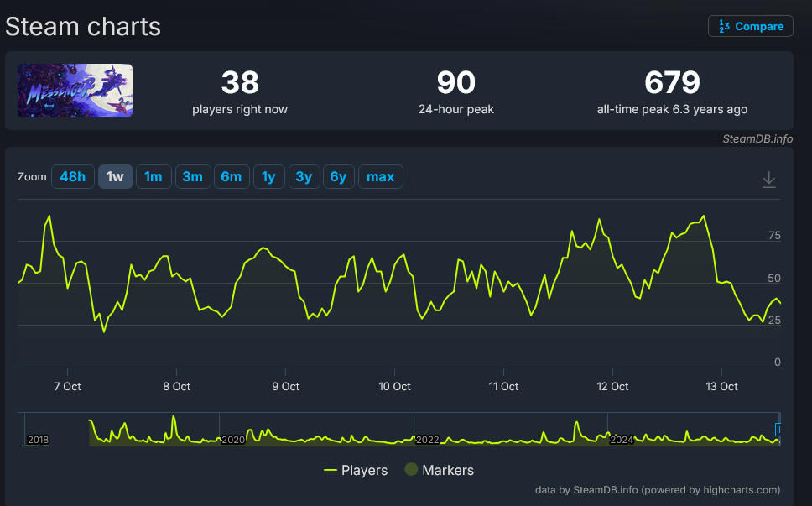This screenshot has width=812, height=506.
Task: Set zoom to 48h
Action: (72, 176)
